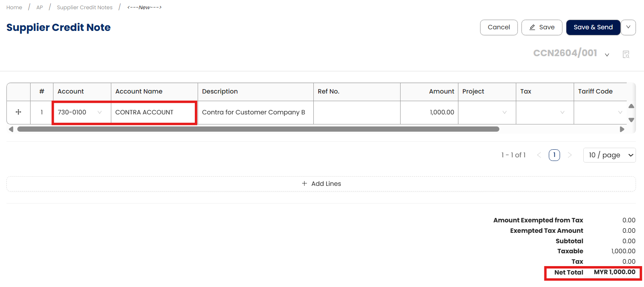Open the Tax dropdown in row 1

pyautogui.click(x=562, y=112)
